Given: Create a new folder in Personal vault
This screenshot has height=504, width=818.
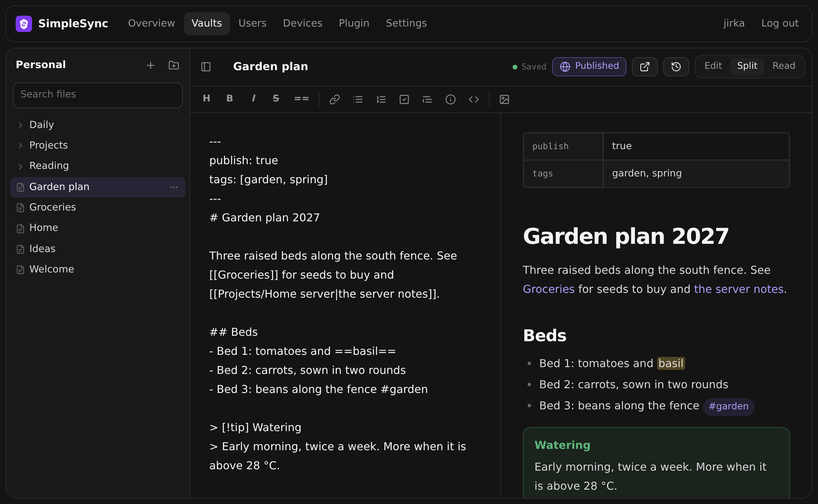Looking at the screenshot, I should 174,65.
